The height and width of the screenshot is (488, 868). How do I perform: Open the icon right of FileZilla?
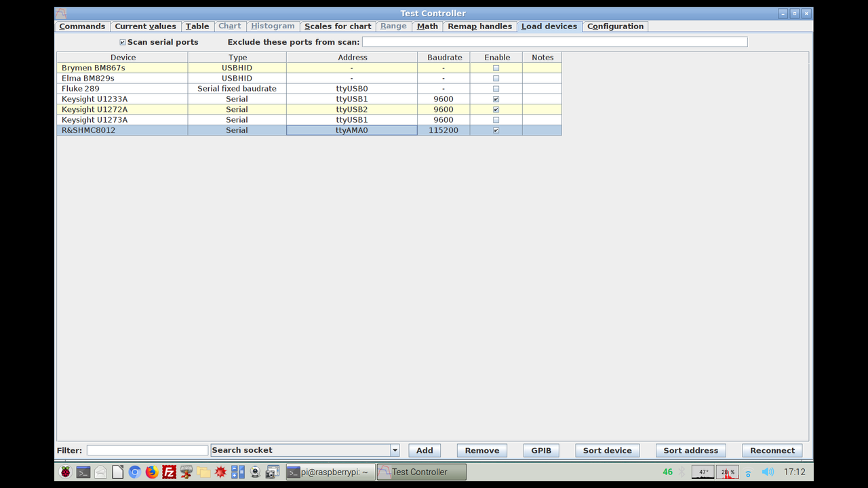[x=186, y=472]
